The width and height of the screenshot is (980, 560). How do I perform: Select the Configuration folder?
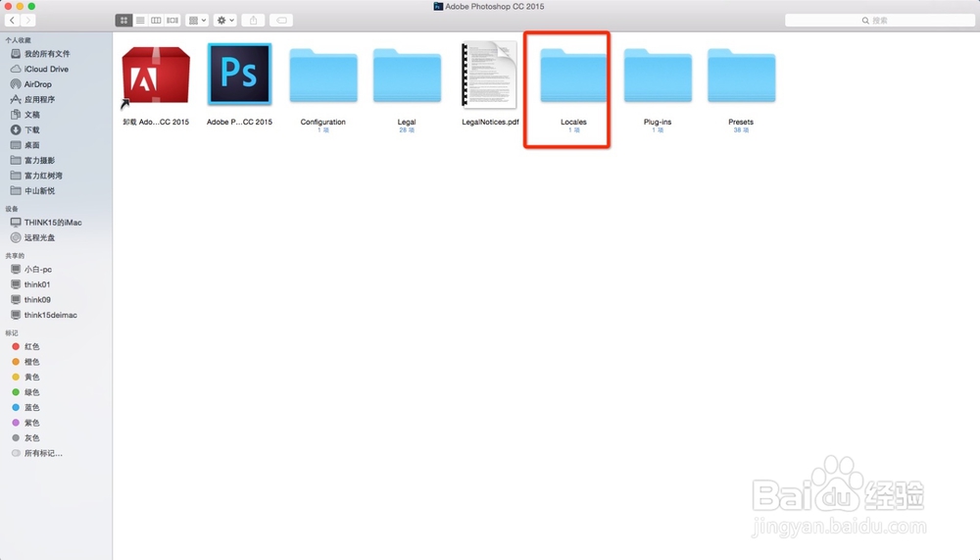click(323, 76)
